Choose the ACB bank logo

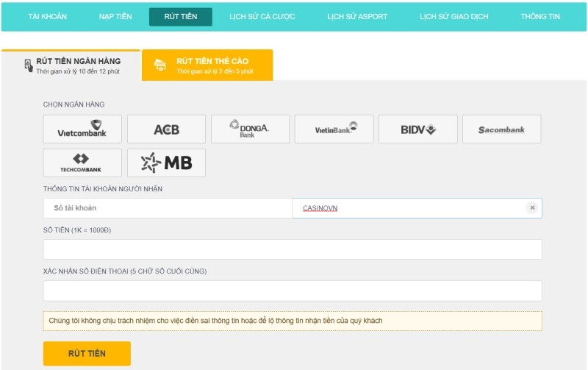166,129
